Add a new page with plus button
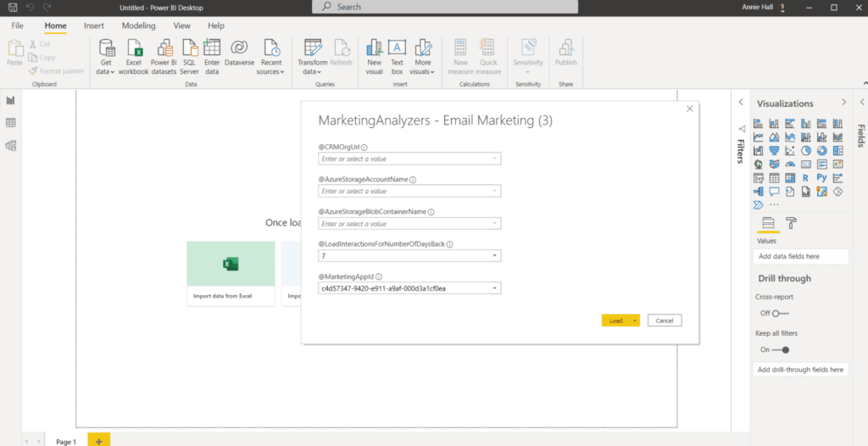868x446 pixels. (99, 440)
